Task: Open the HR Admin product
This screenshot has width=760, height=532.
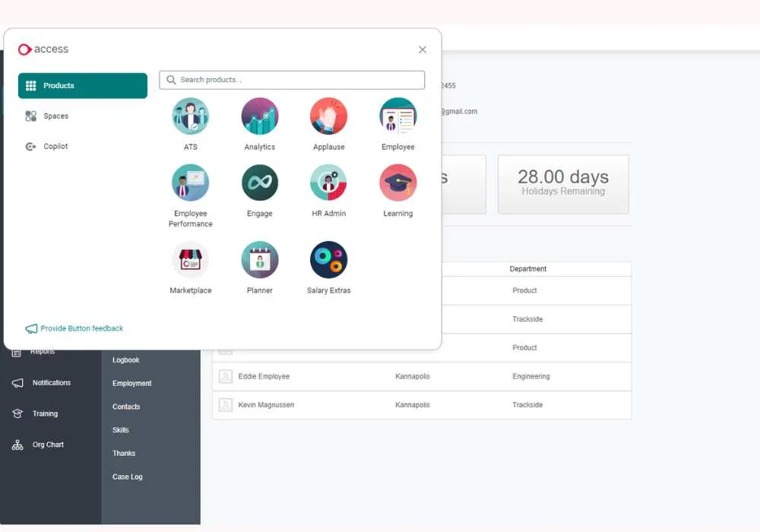Action: (328, 182)
